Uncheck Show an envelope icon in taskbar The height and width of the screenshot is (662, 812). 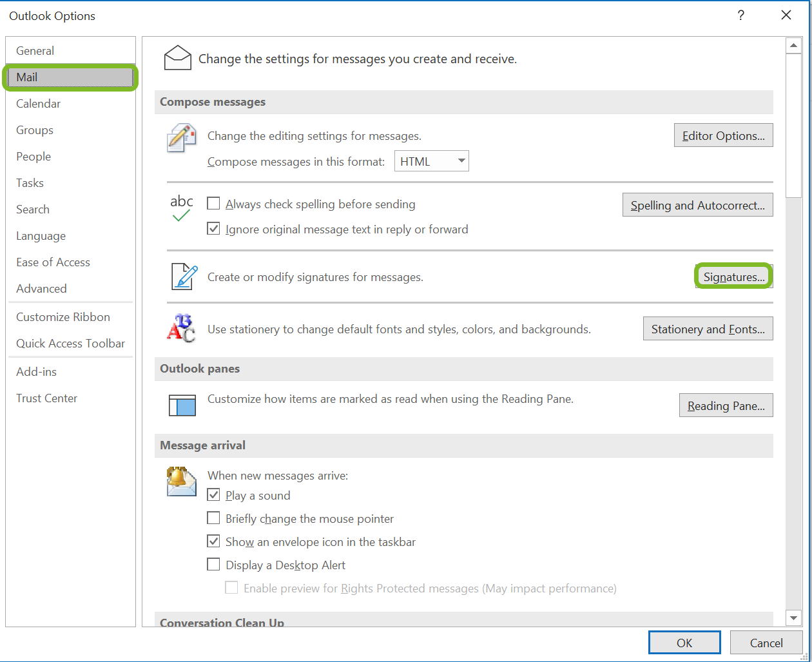click(213, 541)
